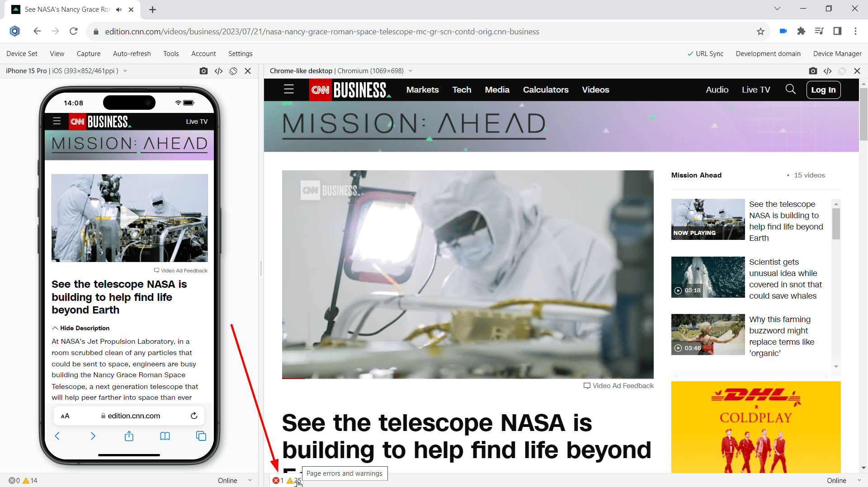Image resolution: width=868 pixels, height=487 pixels.
Task: Expand iPhone 15 Pro device dropdown
Action: click(125, 71)
